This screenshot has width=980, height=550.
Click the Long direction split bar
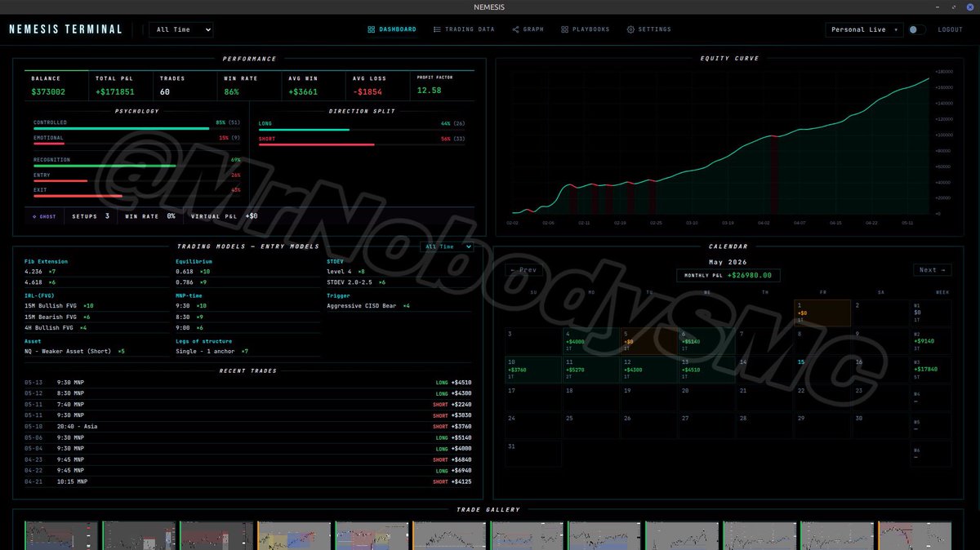363,130
